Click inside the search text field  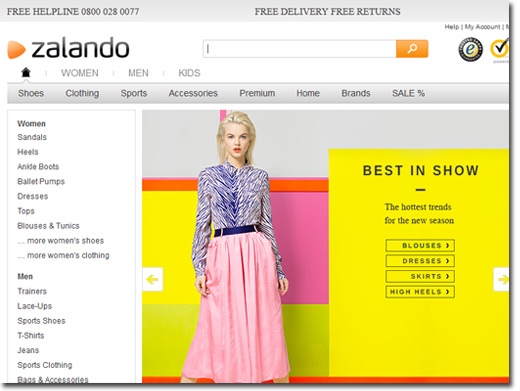pos(299,49)
